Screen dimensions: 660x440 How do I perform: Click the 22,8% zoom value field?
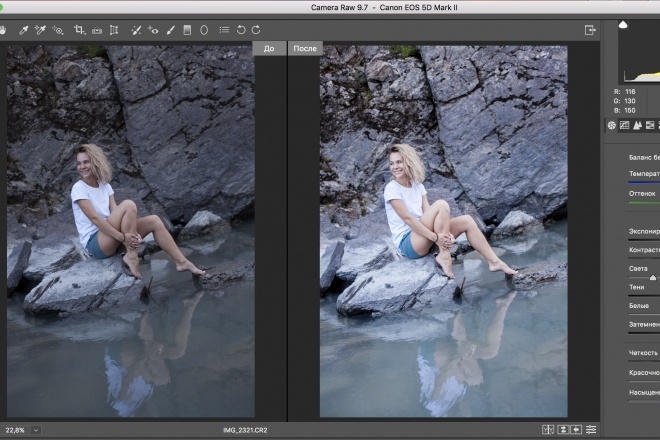(15, 430)
